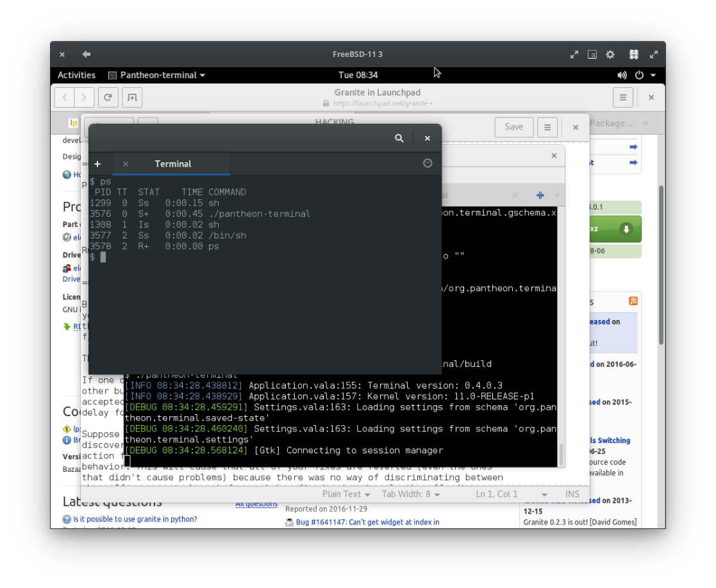Click the Kernel version: 11.0-RELEASE-p1 line
The height and width of the screenshot is (588, 716).
[329, 396]
